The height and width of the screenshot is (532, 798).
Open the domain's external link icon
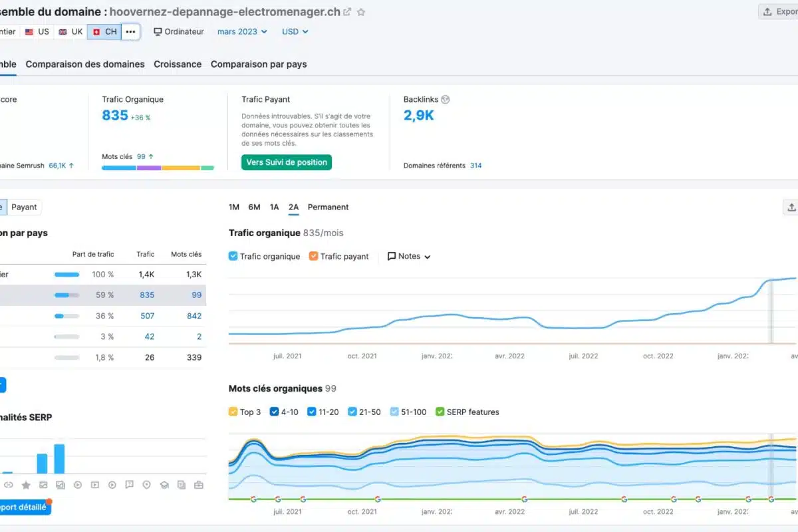[x=347, y=12]
